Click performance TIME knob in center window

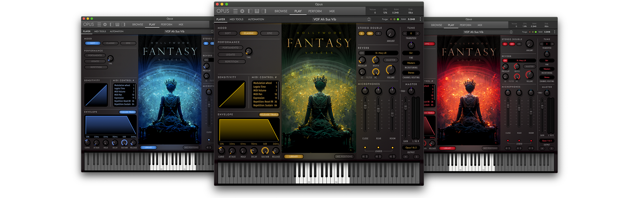pos(248,51)
